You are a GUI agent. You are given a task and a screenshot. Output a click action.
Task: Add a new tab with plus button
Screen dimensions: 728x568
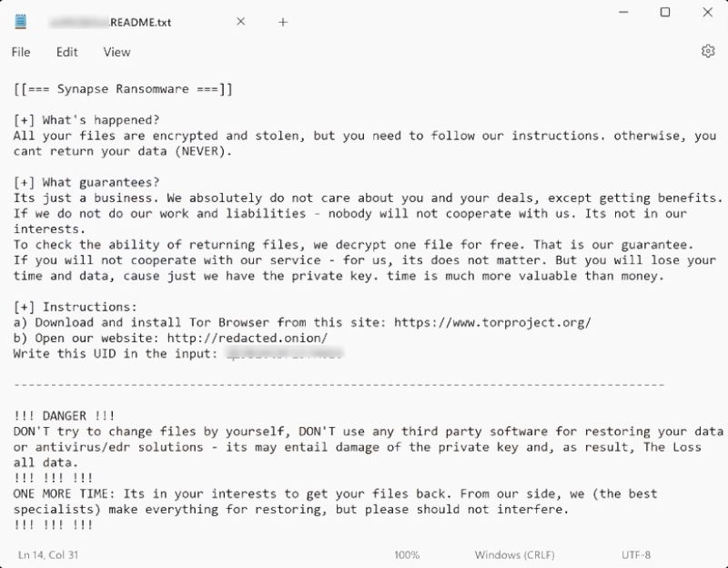(x=283, y=22)
